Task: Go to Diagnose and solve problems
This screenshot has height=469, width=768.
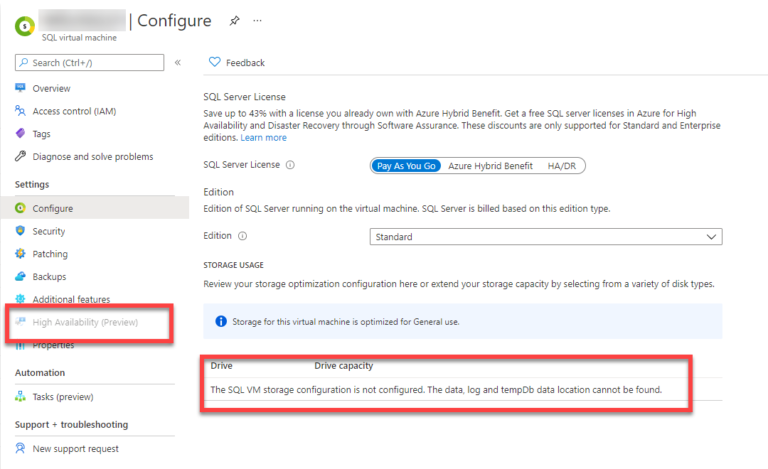Action: tap(92, 157)
